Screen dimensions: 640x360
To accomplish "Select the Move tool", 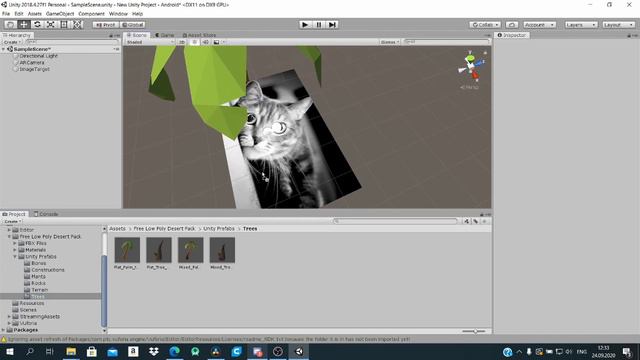I will click(24, 24).
